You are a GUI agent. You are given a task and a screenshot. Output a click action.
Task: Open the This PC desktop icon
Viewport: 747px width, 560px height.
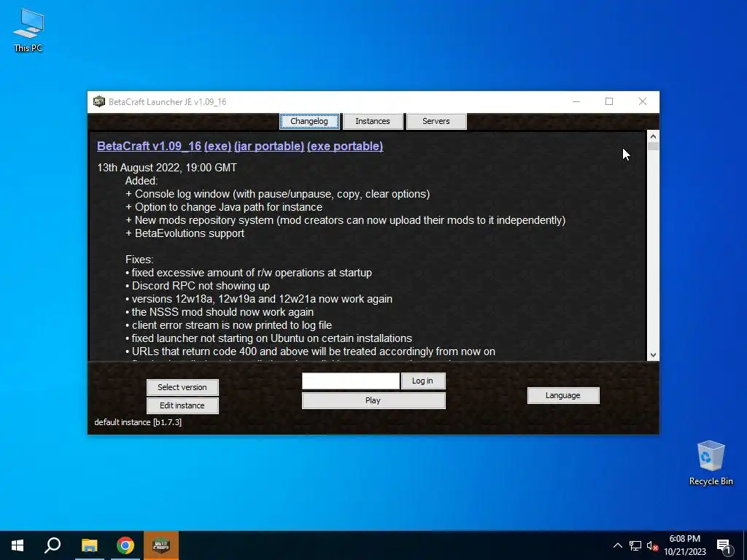28,30
